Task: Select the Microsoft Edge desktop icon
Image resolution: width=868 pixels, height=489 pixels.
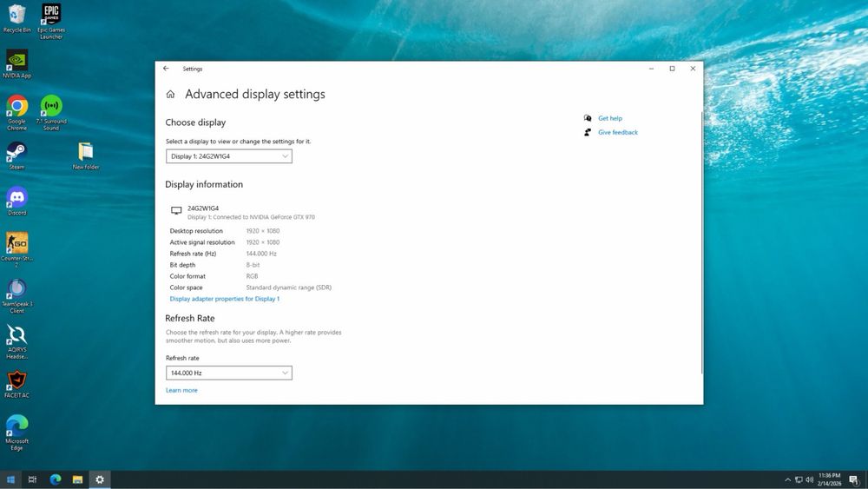Action: point(17,433)
